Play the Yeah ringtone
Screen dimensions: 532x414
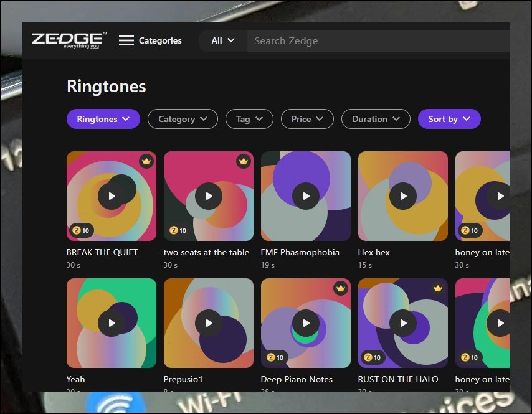(112, 323)
